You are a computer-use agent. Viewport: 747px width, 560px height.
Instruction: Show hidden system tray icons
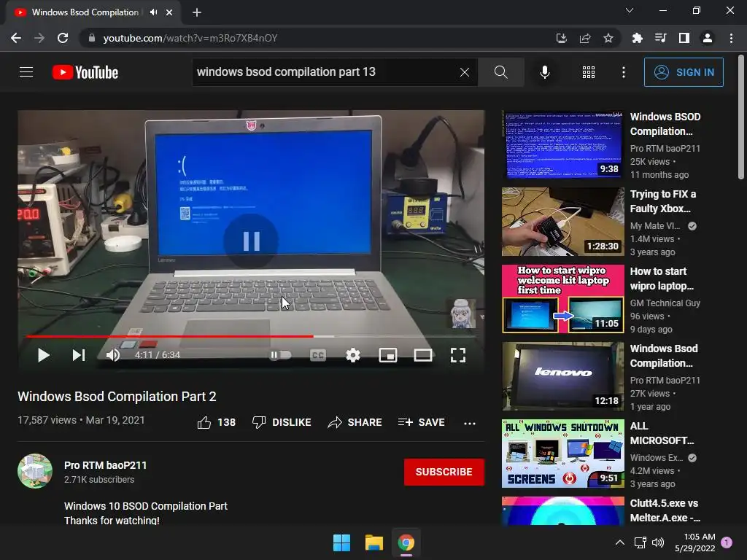click(620, 542)
